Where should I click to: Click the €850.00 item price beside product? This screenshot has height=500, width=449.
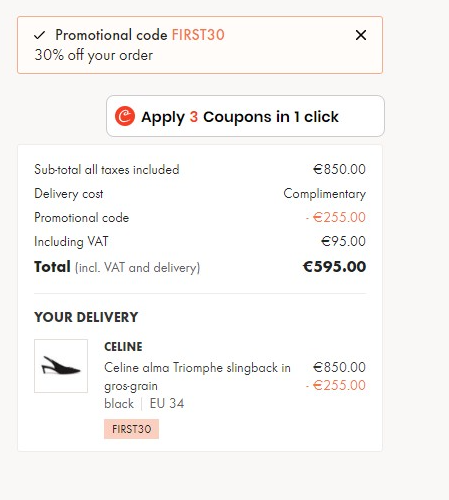click(x=339, y=367)
